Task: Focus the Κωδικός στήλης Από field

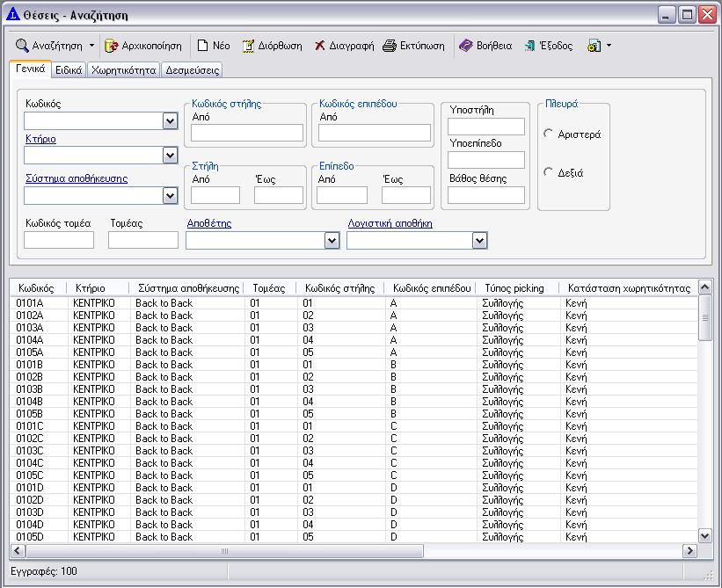Action: tap(247, 133)
